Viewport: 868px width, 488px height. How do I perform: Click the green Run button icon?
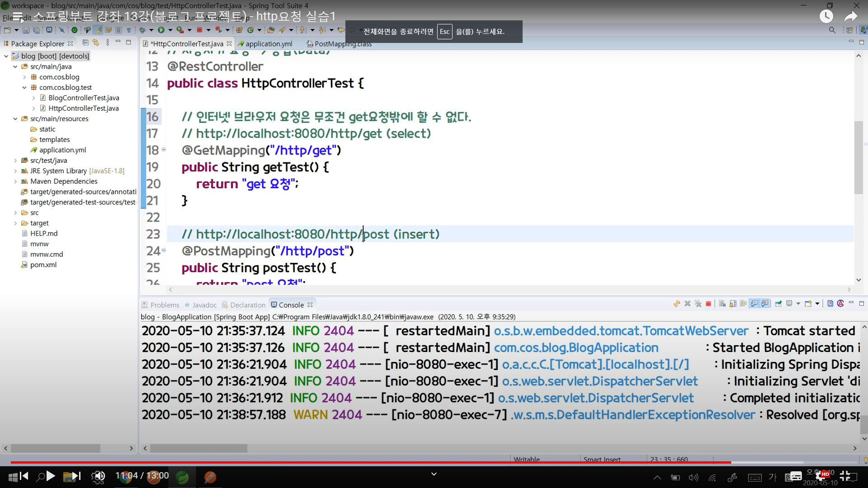click(x=161, y=30)
